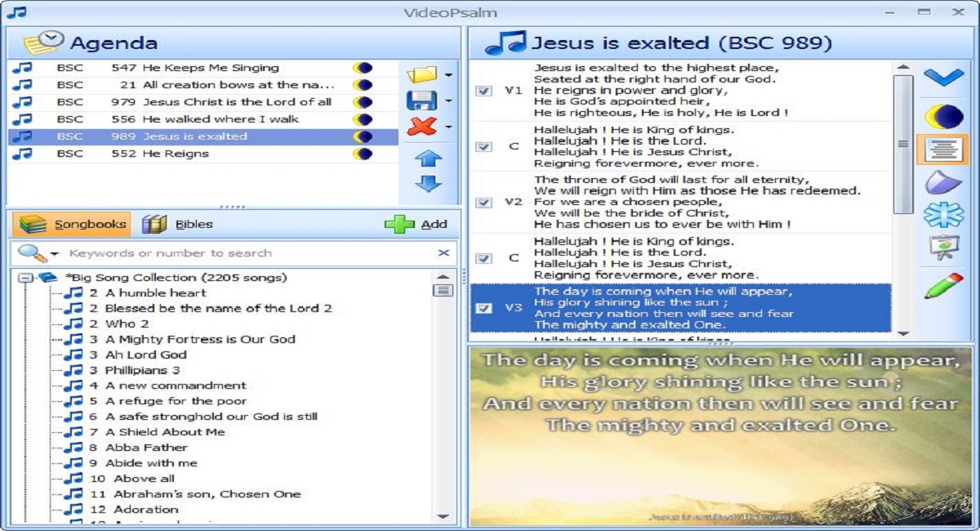Click the moon icon on He walked where I walk
The image size is (980, 531).
point(363,119)
